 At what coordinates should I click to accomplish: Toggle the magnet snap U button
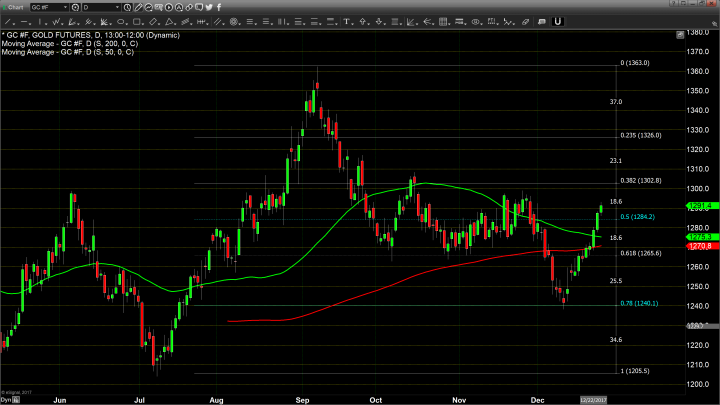tap(557, 22)
